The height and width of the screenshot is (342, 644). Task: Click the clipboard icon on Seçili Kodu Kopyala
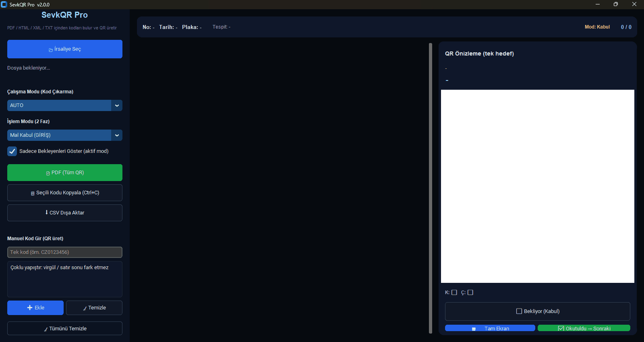(x=33, y=193)
